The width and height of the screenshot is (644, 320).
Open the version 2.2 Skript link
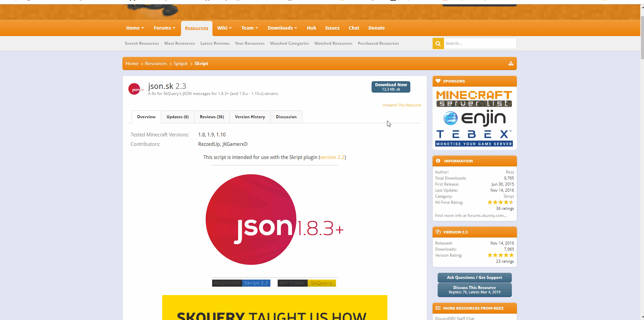[x=332, y=157]
